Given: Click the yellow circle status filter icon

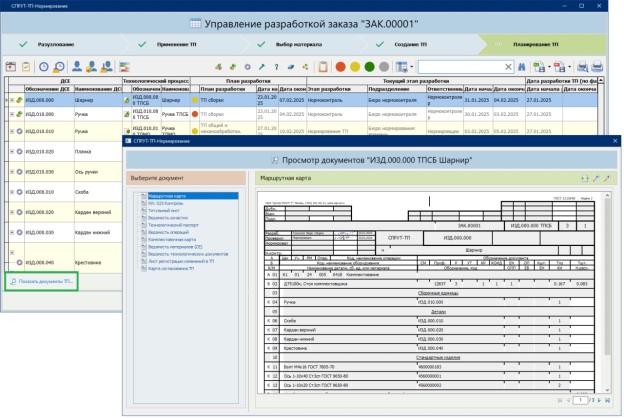Looking at the screenshot, I should 355,66.
